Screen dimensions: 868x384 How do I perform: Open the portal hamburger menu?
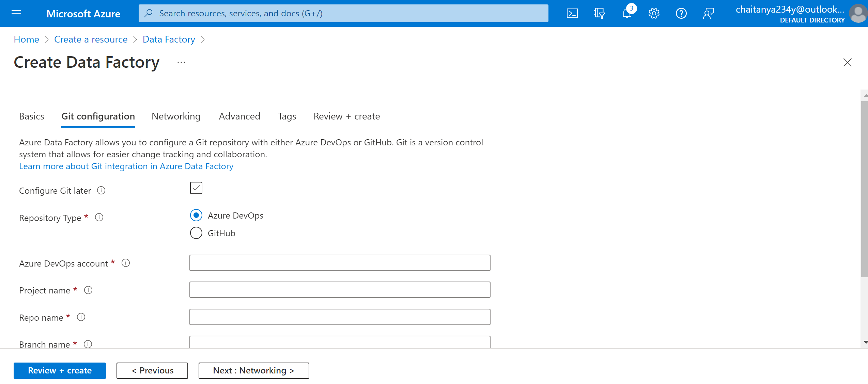tap(16, 13)
